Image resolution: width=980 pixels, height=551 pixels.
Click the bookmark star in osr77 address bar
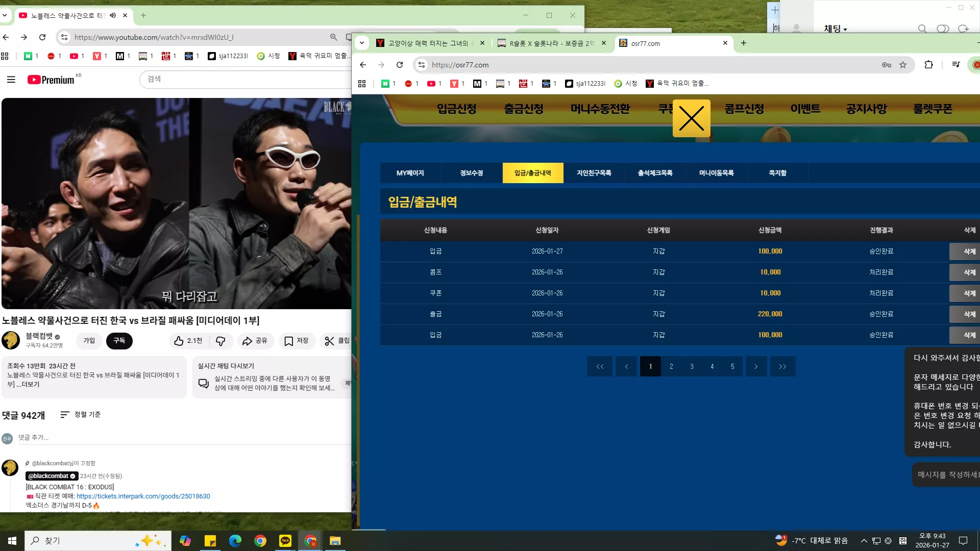tap(903, 65)
